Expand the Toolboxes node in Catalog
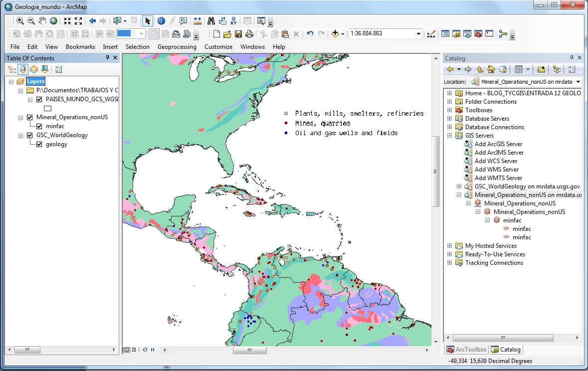The image size is (588, 371). click(x=449, y=110)
